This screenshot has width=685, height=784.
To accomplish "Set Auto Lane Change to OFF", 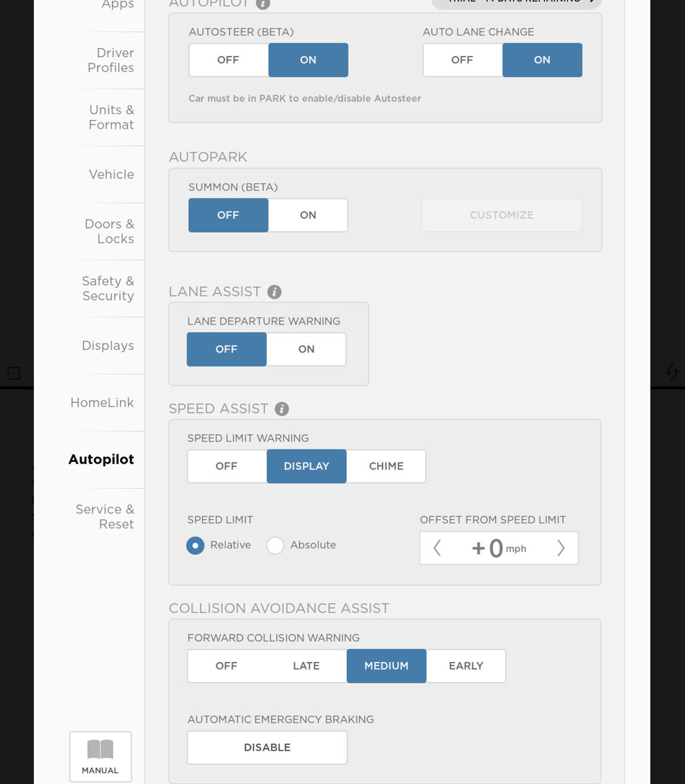I will pos(462,60).
